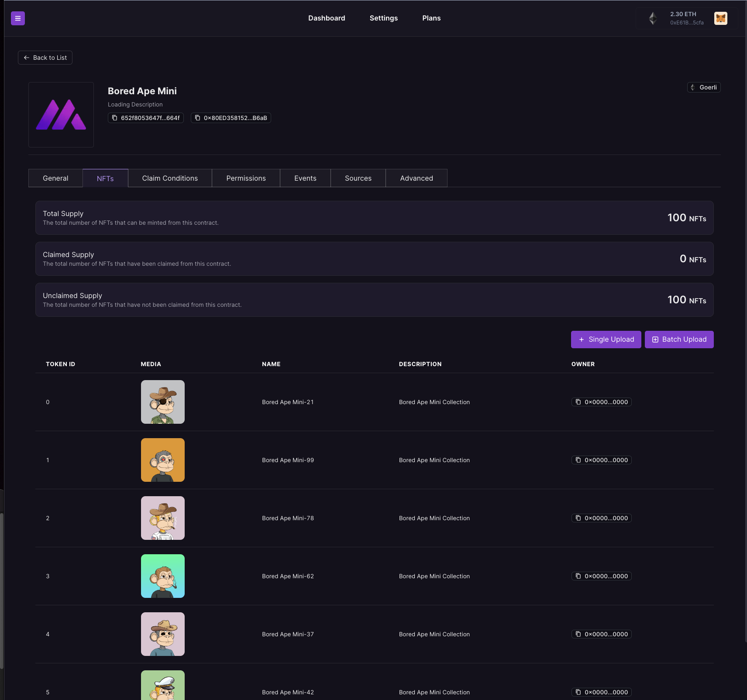Click the MEDIA column header

click(151, 364)
